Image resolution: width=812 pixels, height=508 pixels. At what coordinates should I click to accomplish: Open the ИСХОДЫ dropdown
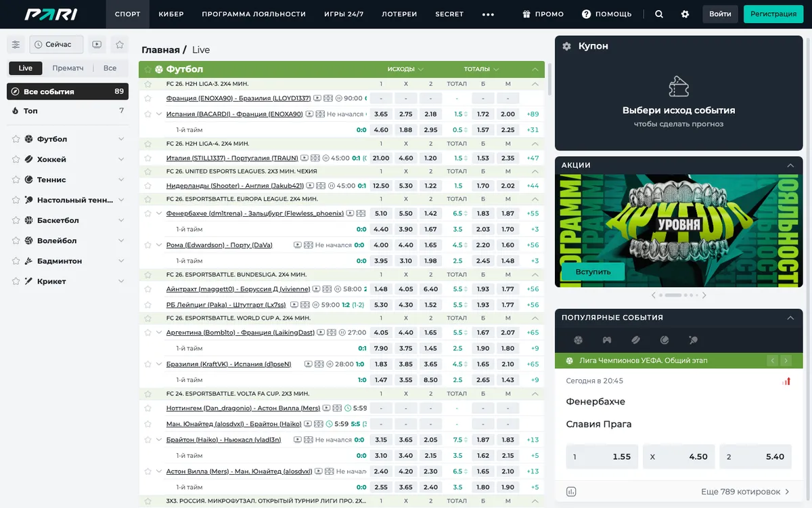coord(406,69)
